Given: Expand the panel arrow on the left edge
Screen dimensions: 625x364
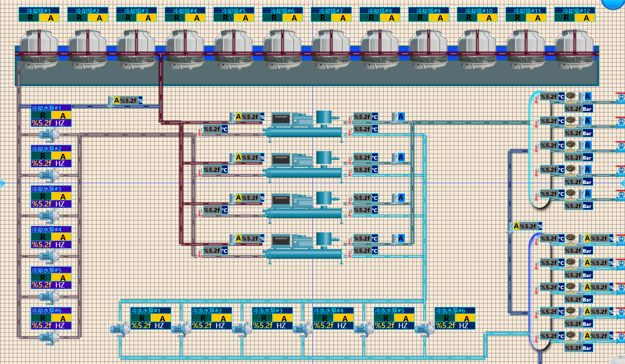Looking at the screenshot, I should coord(2,183).
